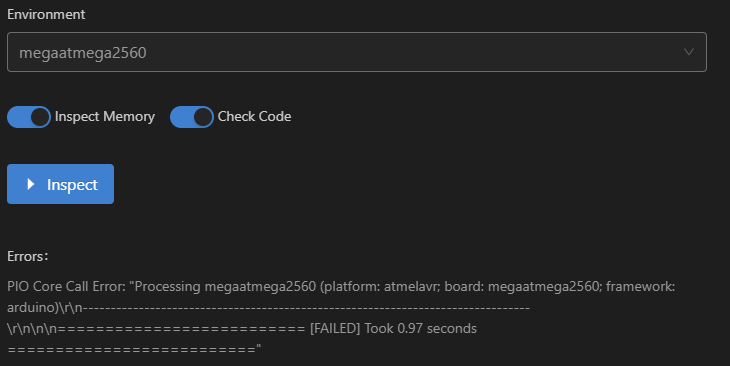Click the last equals-sign line of error output

(134, 349)
